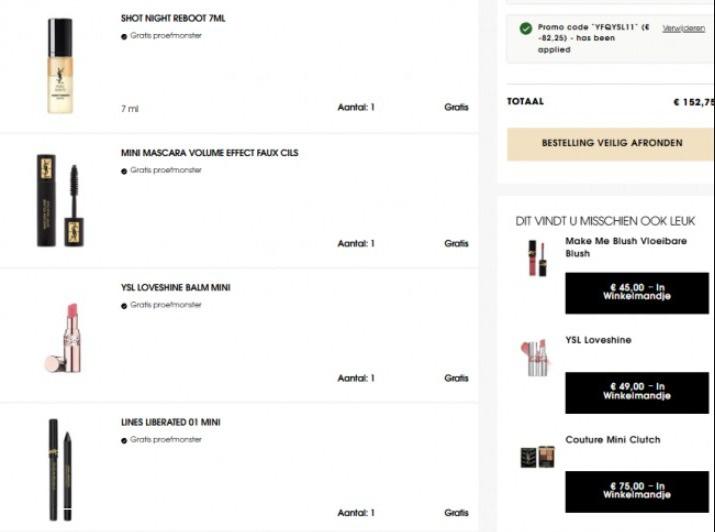
Task: Click Couture Mini Clutch product name
Action: [612, 439]
